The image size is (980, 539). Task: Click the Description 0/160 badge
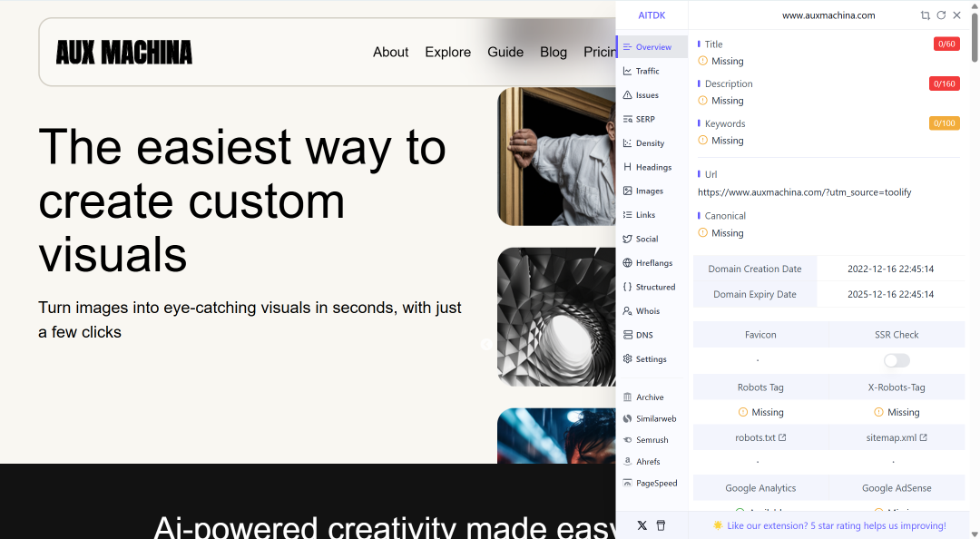[945, 83]
